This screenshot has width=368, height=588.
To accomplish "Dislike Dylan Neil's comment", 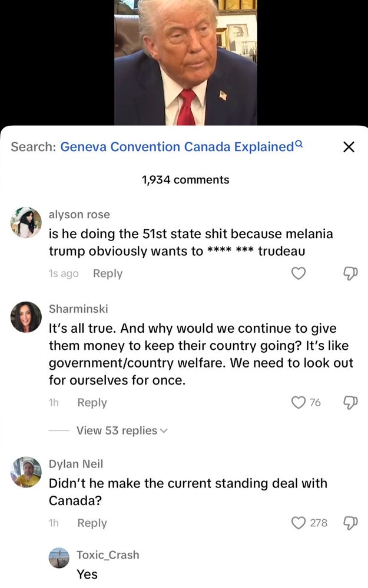I will tap(349, 523).
